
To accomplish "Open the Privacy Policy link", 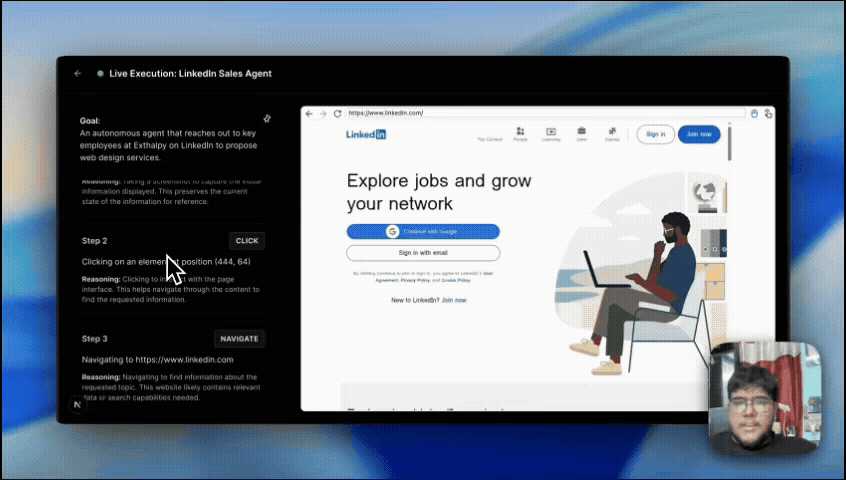I will (415, 280).
